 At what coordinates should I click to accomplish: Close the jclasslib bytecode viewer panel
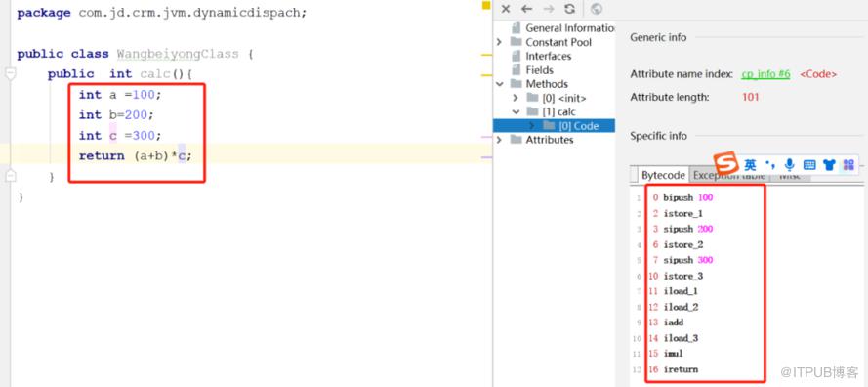tap(506, 9)
